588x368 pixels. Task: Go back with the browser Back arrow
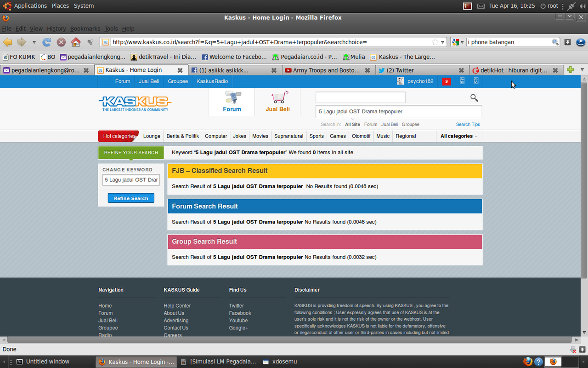(7, 42)
